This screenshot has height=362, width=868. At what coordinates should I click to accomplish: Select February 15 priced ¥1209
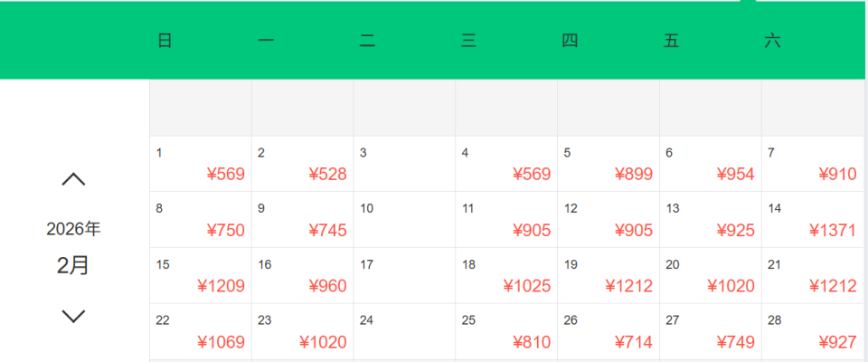coord(200,276)
